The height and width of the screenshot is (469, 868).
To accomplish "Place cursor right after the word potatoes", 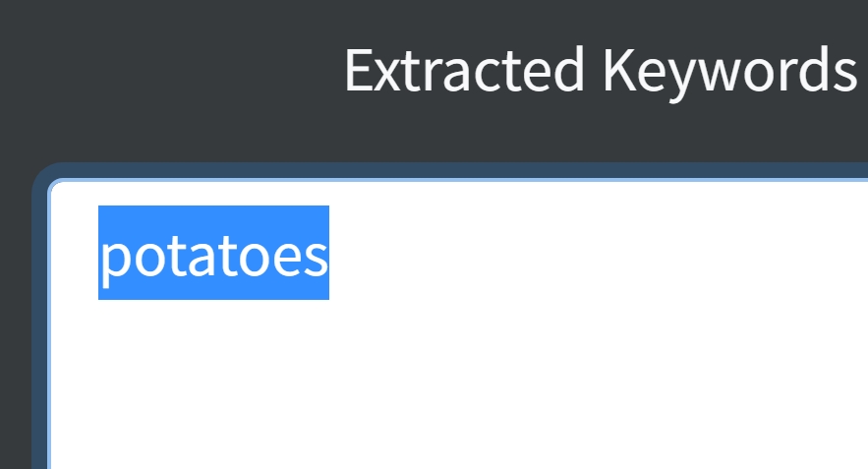I will 330,254.
